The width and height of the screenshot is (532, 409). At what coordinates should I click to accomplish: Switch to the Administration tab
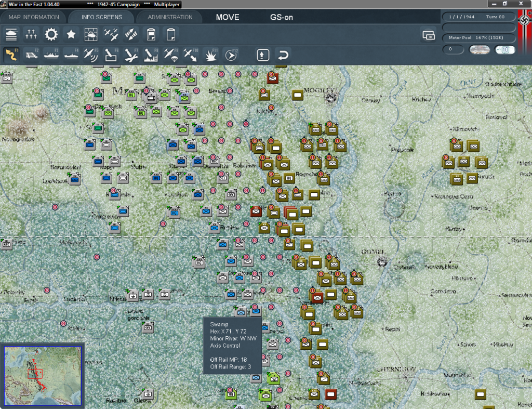tap(170, 17)
